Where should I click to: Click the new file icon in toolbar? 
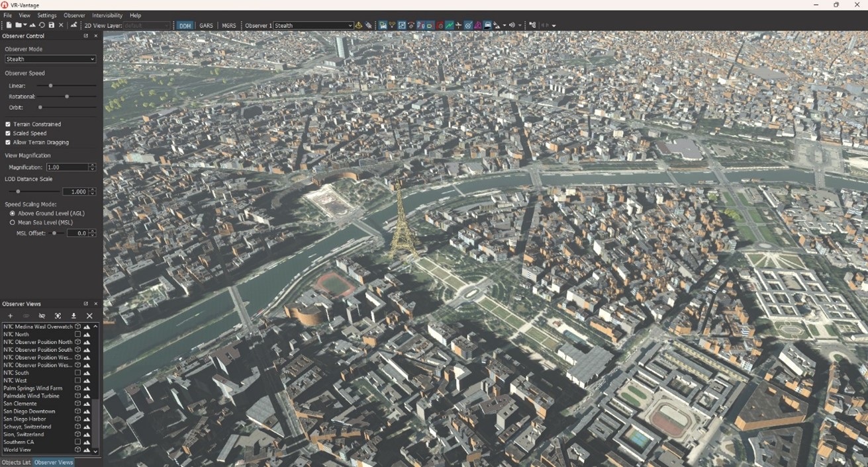point(9,25)
